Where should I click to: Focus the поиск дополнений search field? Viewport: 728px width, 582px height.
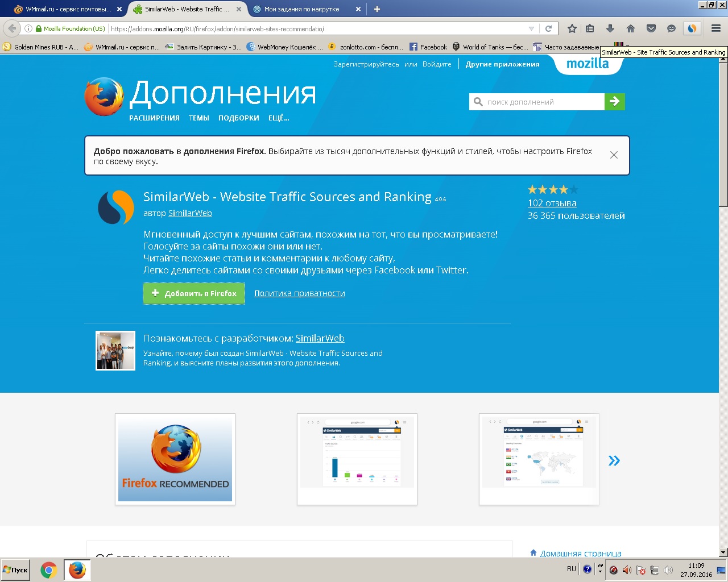(x=537, y=102)
